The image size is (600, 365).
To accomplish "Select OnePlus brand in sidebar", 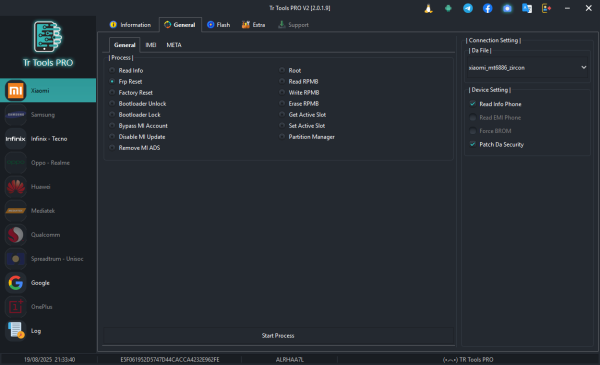I will click(48, 307).
